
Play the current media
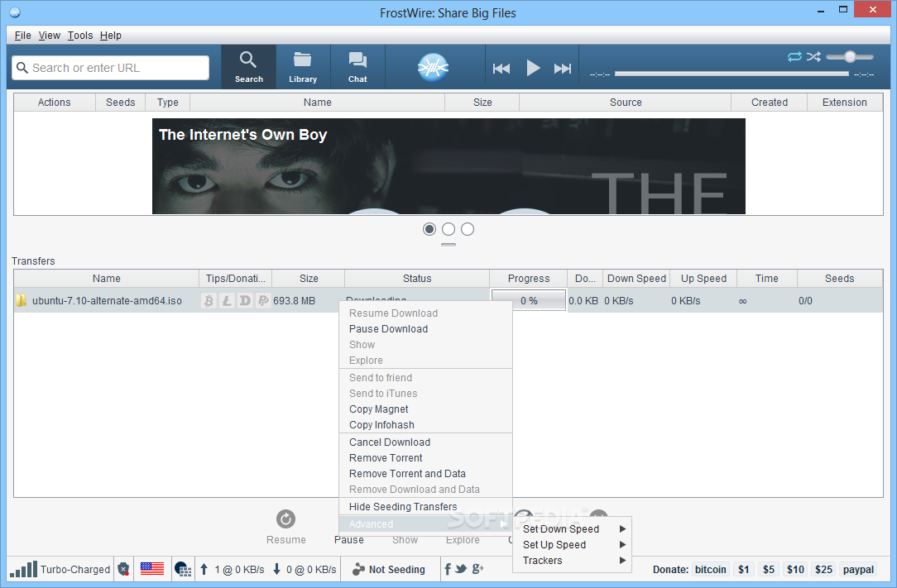(533, 68)
